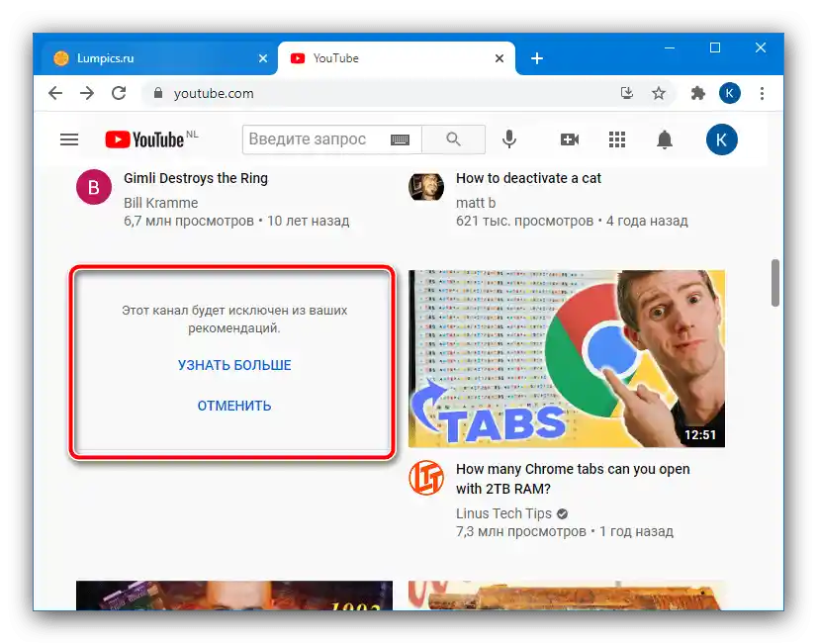Viewport: 817px width, 644px height.
Task: Open the Linus Tech Tips channel name
Action: coord(503,513)
